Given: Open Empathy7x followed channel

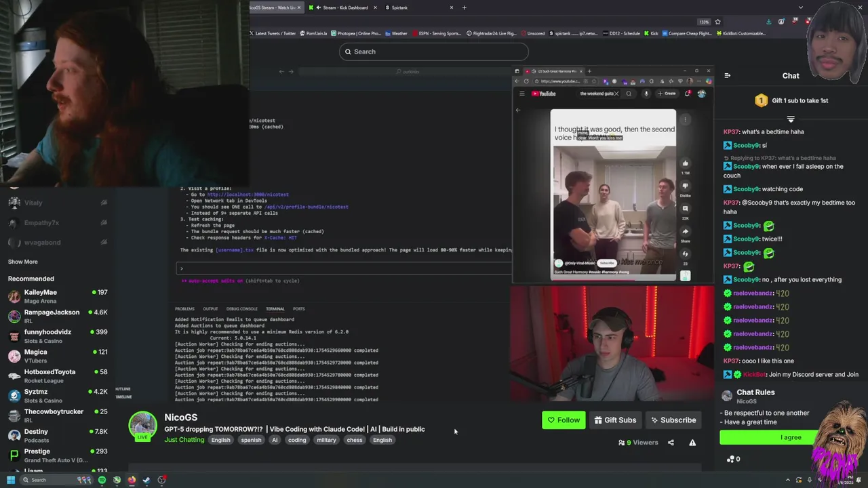Looking at the screenshot, I should (x=58, y=222).
